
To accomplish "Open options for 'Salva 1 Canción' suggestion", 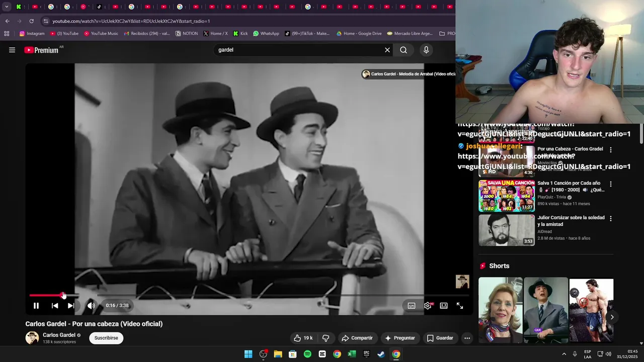I will click(611, 184).
